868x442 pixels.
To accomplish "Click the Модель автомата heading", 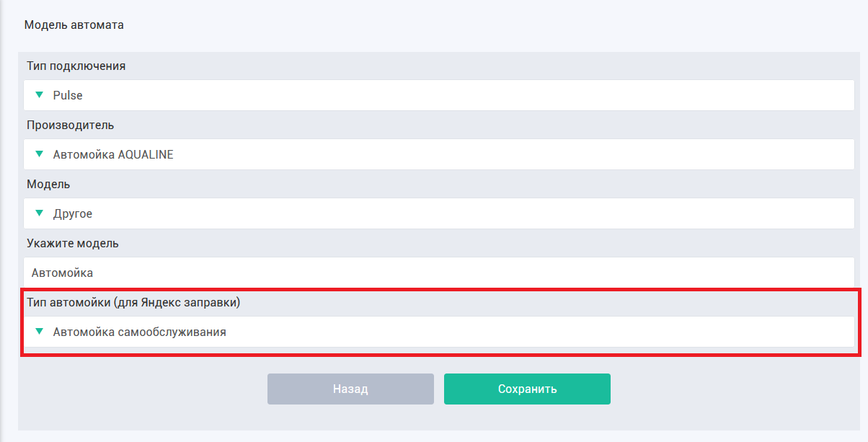I will coord(74,25).
